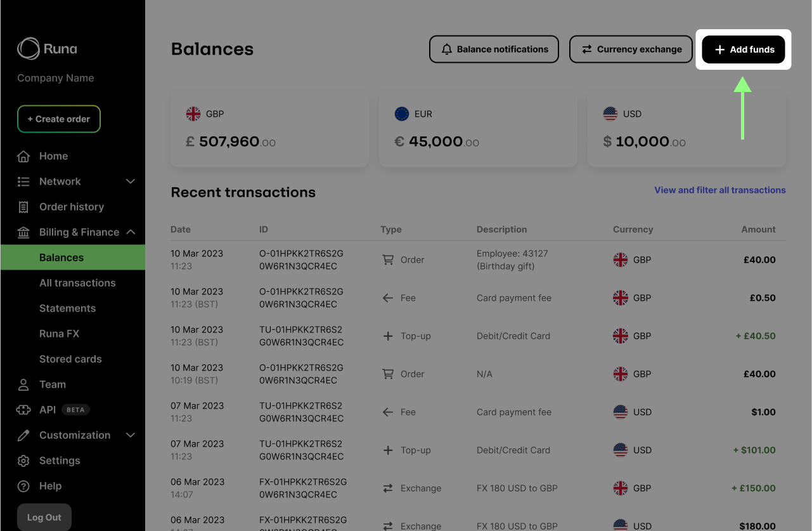The height and width of the screenshot is (531, 812).
Task: Click the Date column header
Action: [181, 230]
